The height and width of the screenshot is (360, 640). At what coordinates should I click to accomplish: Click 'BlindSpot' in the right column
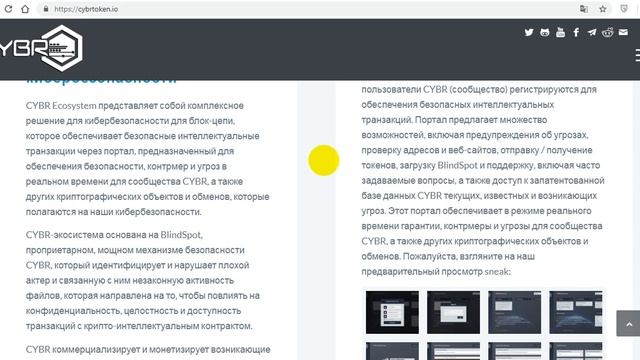[457, 165]
